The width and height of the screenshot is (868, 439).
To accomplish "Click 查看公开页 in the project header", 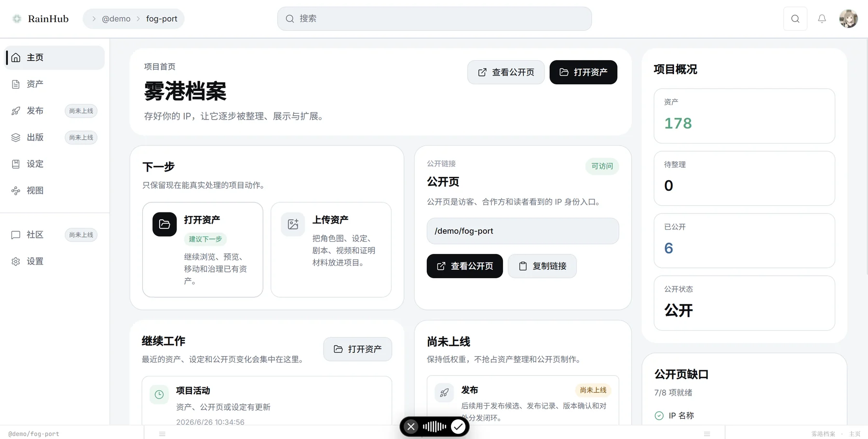I will 506,72.
